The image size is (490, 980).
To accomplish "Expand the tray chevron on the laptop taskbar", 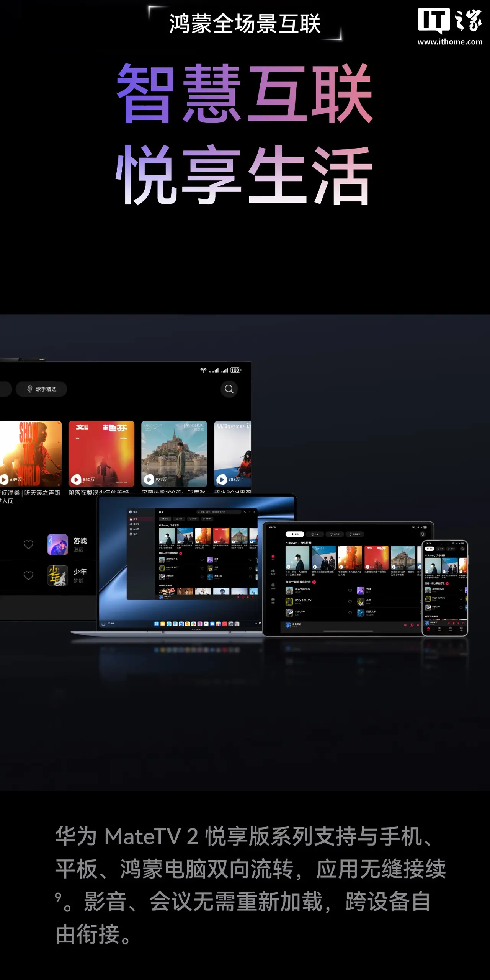I will click(256, 624).
